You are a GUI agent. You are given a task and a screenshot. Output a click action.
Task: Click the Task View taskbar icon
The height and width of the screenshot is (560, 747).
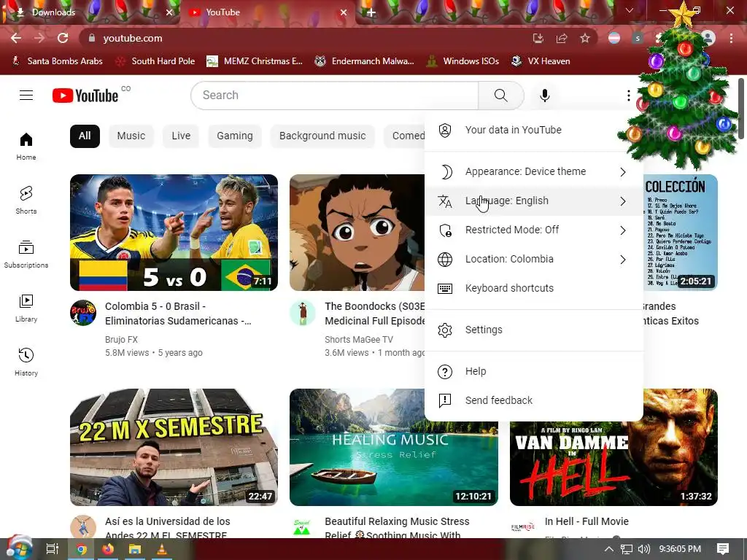click(52, 550)
